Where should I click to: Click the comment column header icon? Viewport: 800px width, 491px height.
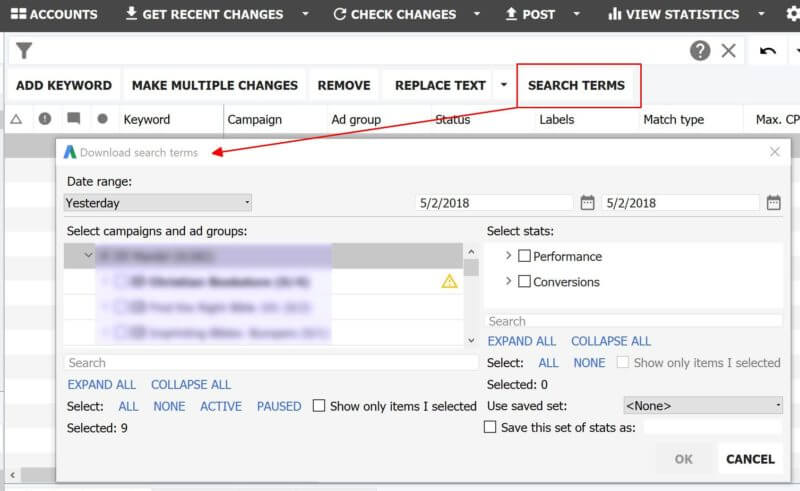pyautogui.click(x=73, y=119)
